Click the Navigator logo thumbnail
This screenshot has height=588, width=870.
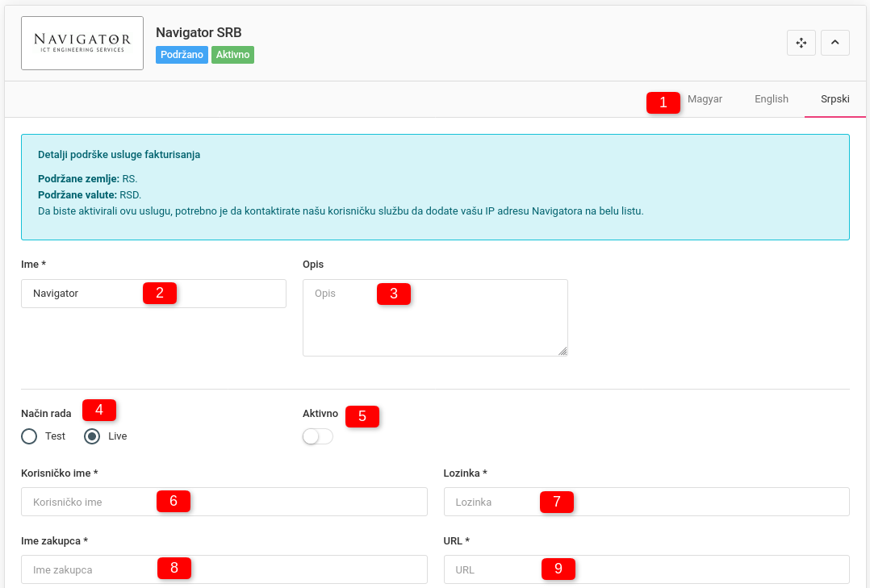[82, 44]
